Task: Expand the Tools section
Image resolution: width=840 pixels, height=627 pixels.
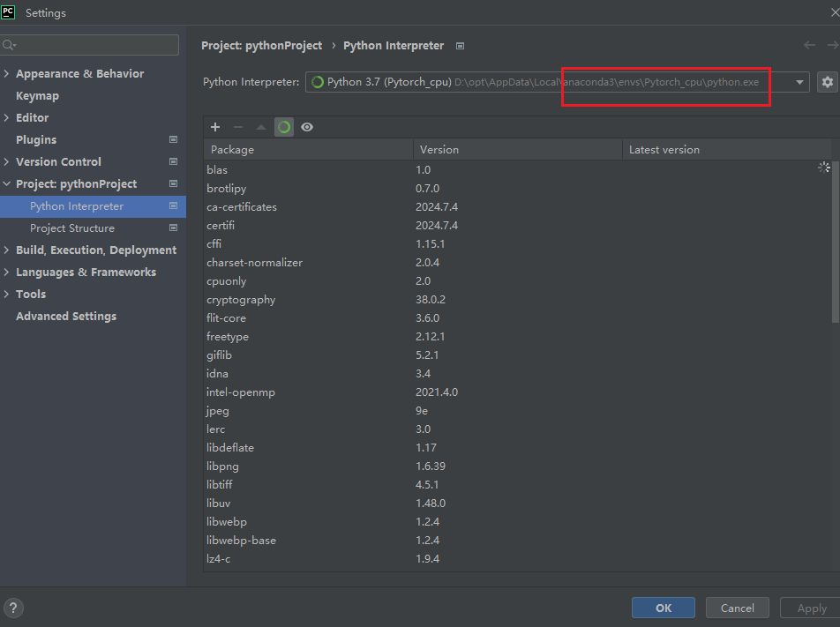Action: click(x=6, y=294)
